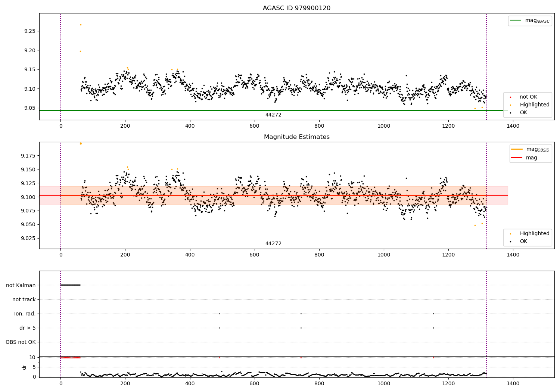The image size is (560, 392).
Task: Click red triangle marker near x=1155 in dr panel
Action: pyautogui.click(x=433, y=358)
